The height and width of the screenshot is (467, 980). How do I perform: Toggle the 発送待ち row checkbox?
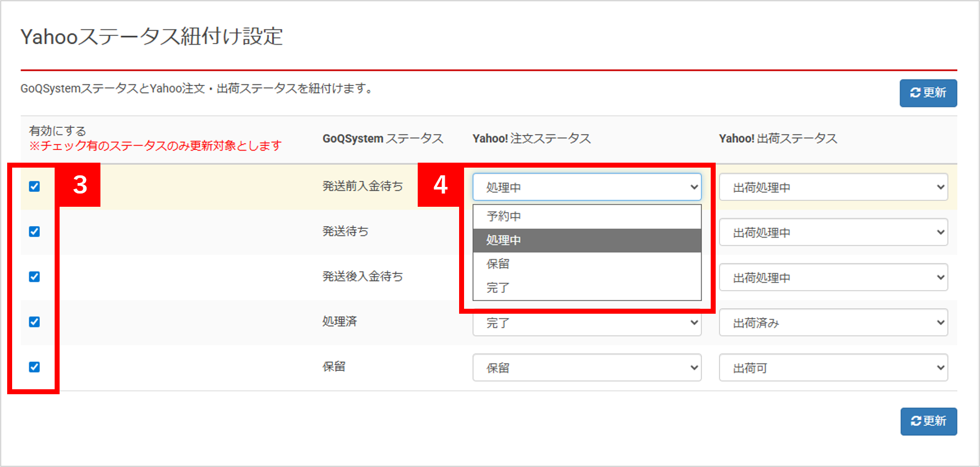(34, 232)
